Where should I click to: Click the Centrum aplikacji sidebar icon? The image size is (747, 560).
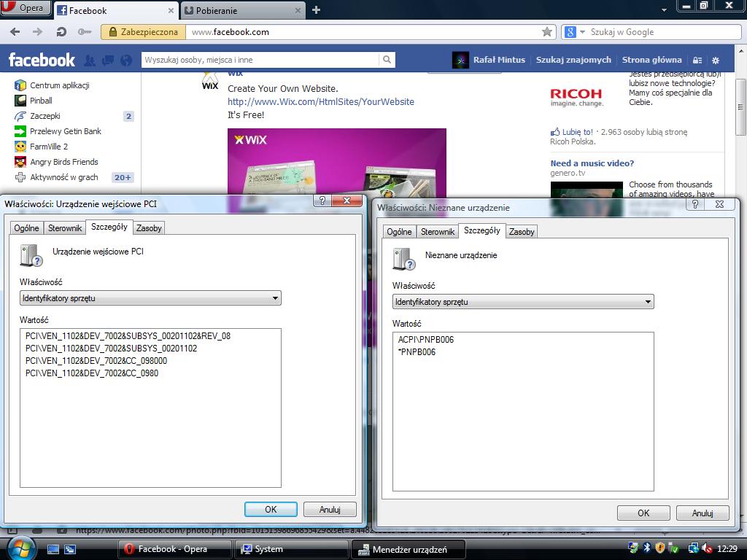tap(20, 85)
